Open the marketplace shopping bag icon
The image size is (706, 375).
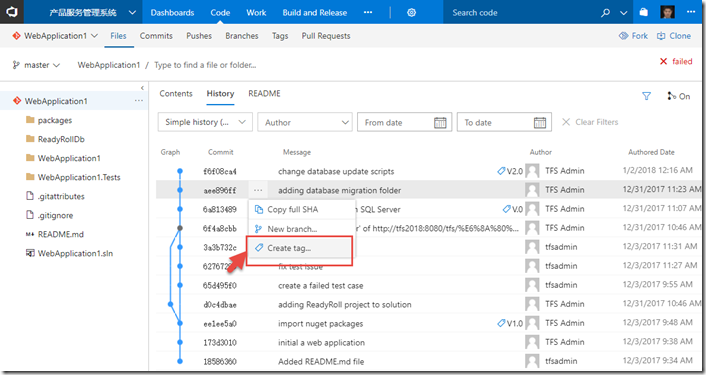tap(644, 12)
